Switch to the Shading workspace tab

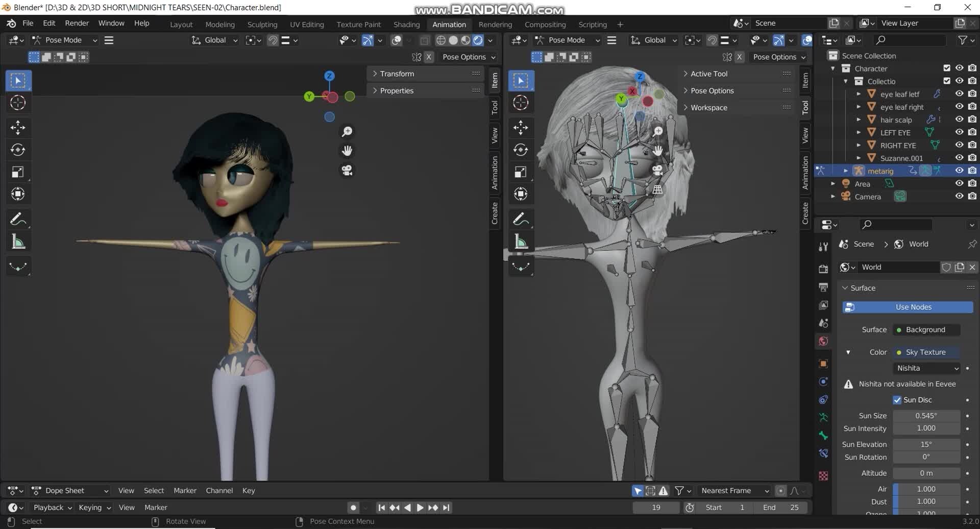click(x=406, y=24)
